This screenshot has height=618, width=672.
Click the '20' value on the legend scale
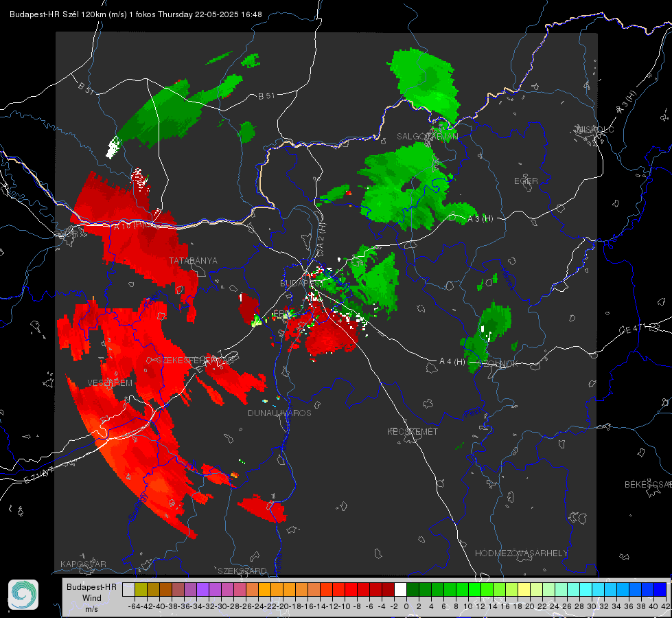(x=530, y=606)
